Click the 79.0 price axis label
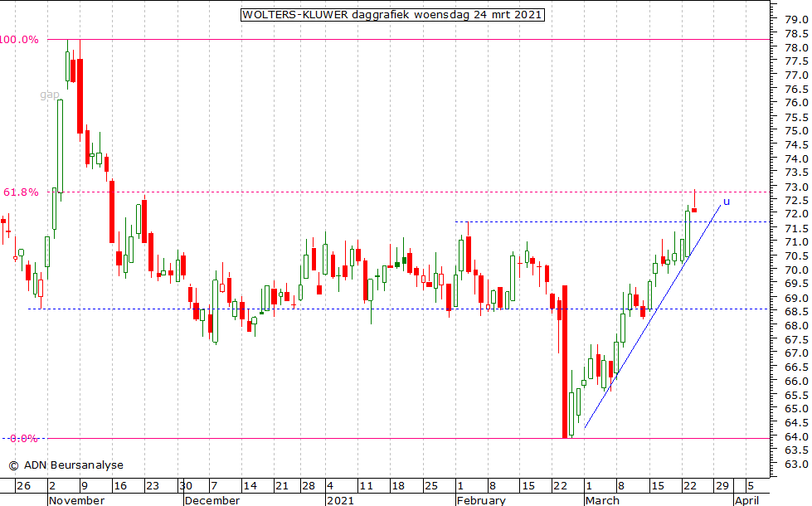 796,20
